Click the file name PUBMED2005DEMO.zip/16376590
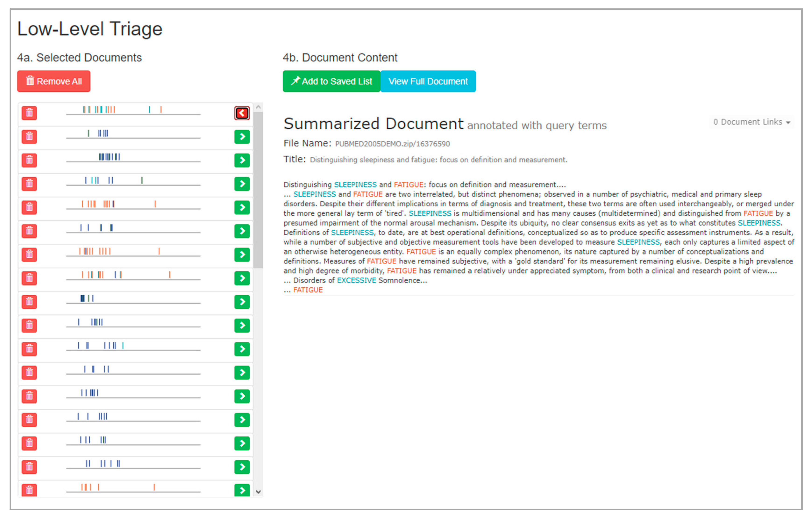This screenshot has width=812, height=521. pos(392,144)
